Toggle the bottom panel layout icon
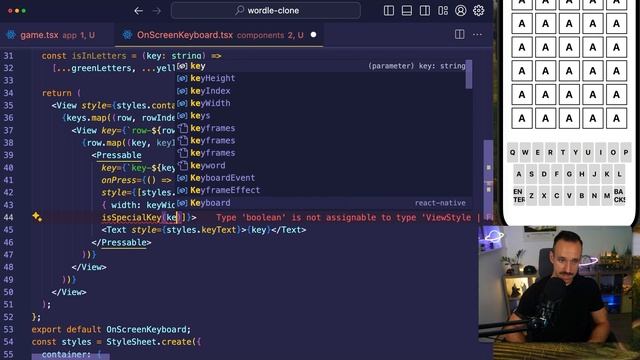Viewport: 640px width, 360px height. tap(407, 11)
